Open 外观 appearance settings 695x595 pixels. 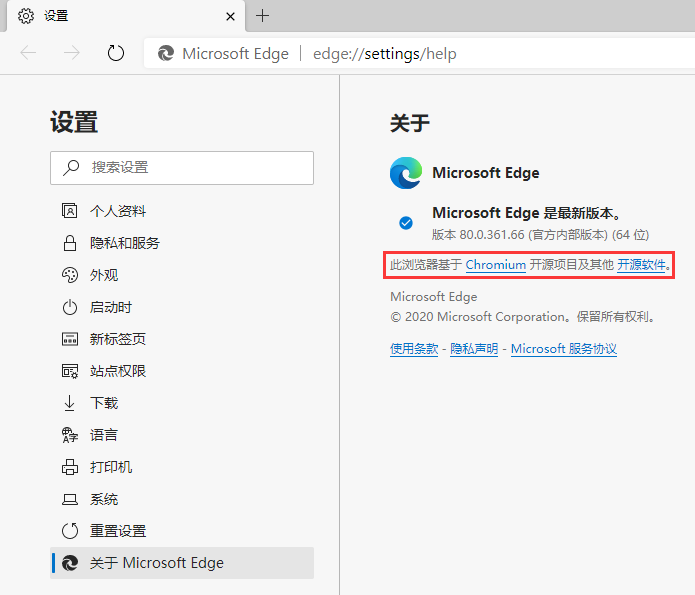(x=182, y=275)
